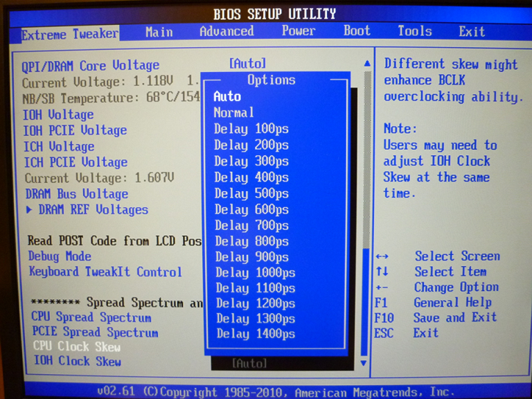Select the IOH Clock Skew item

tap(78, 362)
